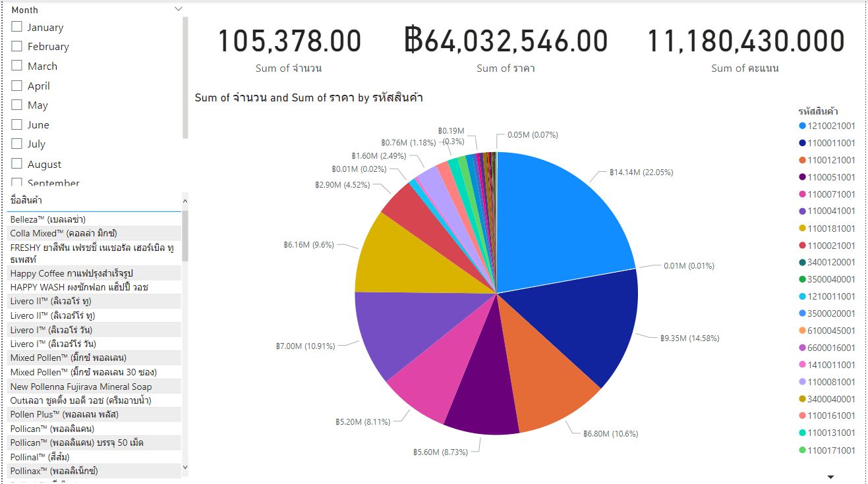Check the January checkbox in Month slicer
This screenshot has height=484, width=868.
point(18,27)
